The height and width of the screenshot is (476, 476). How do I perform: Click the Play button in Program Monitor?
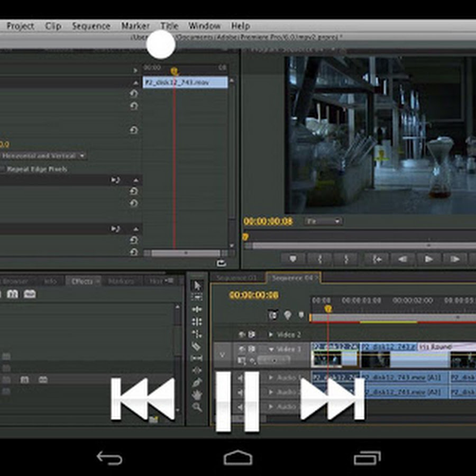429,259
